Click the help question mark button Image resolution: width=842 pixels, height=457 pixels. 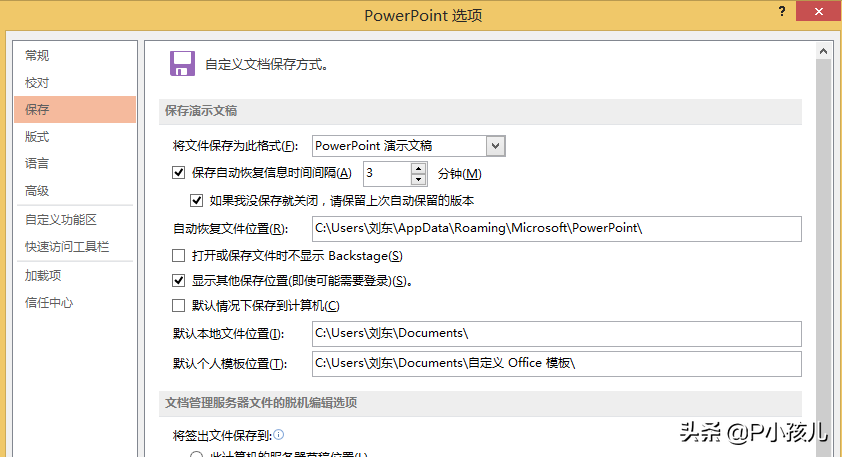[x=782, y=11]
